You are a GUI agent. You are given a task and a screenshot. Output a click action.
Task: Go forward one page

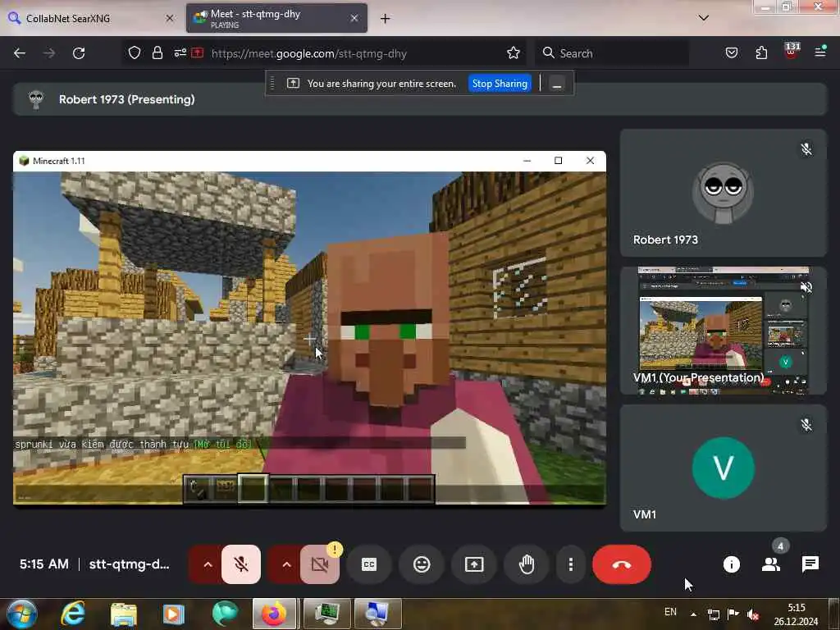pyautogui.click(x=49, y=53)
